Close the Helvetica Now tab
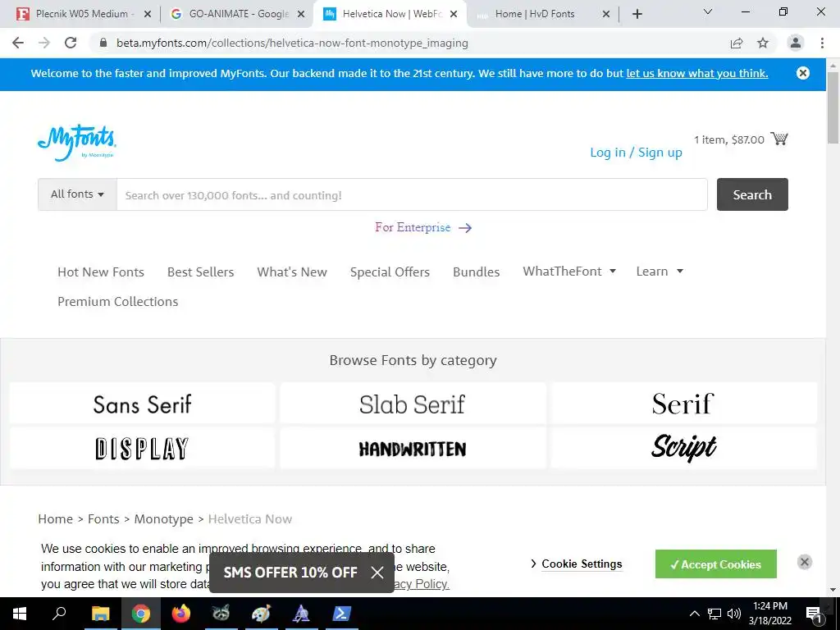The height and width of the screenshot is (630, 840). click(x=454, y=14)
